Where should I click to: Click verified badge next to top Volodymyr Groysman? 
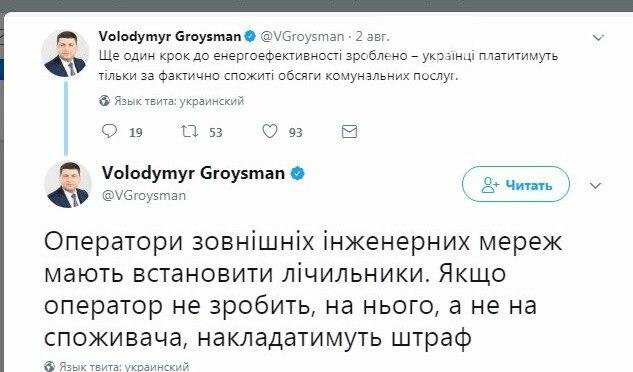tap(250, 36)
